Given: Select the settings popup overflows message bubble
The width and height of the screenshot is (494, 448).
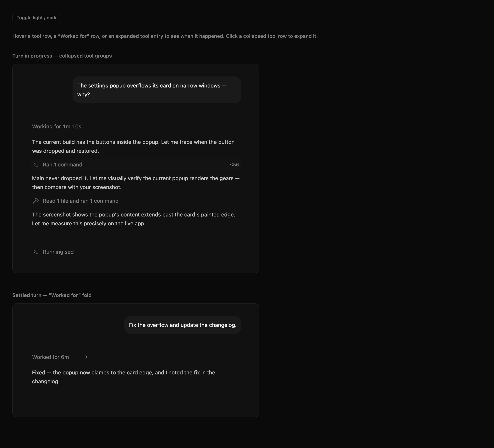Looking at the screenshot, I should click(x=157, y=90).
